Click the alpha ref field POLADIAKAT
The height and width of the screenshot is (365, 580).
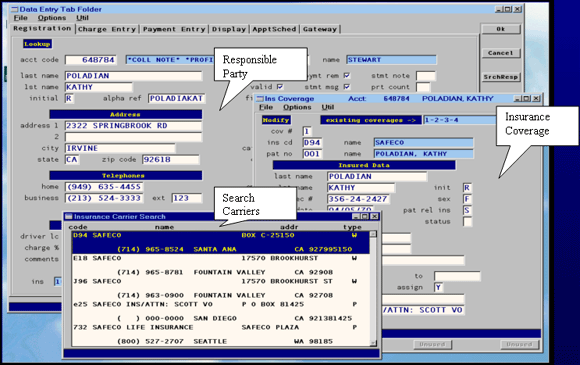click(x=176, y=98)
